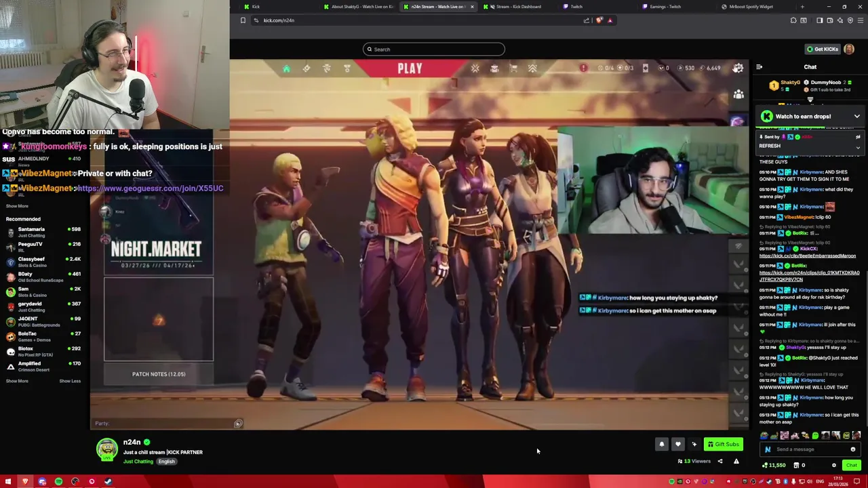This screenshot has width=868, height=488.
Task: Click the share page icon in address bar
Action: (x=587, y=20)
